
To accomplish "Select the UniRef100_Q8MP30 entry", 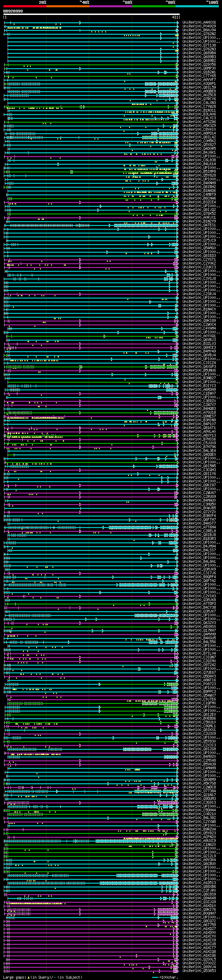I will (x=199, y=68).
